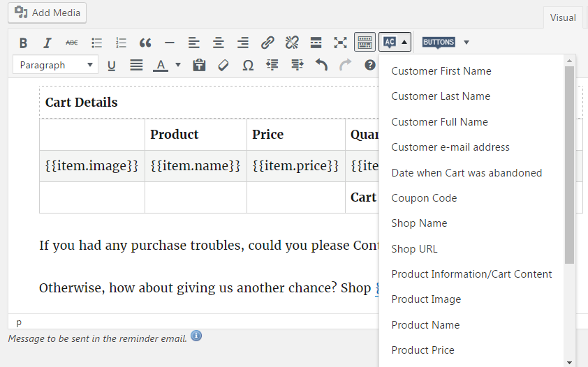Align text right
588x367 pixels.
coord(242,43)
